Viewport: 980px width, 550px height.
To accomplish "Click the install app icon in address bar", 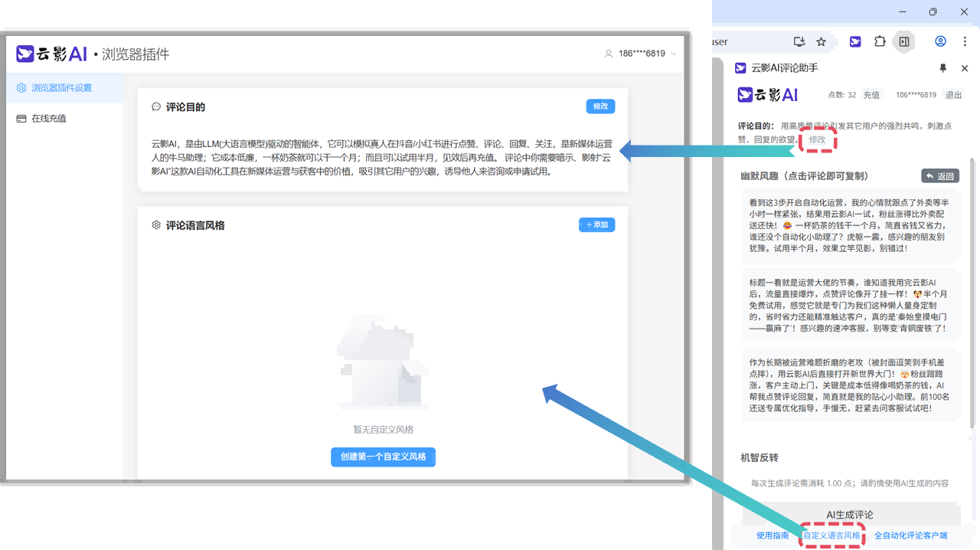I will 799,41.
